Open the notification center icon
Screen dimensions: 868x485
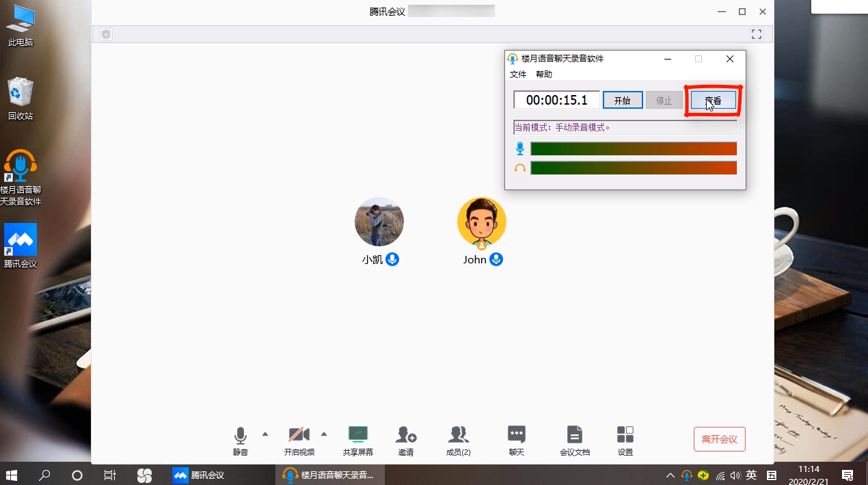tap(847, 475)
